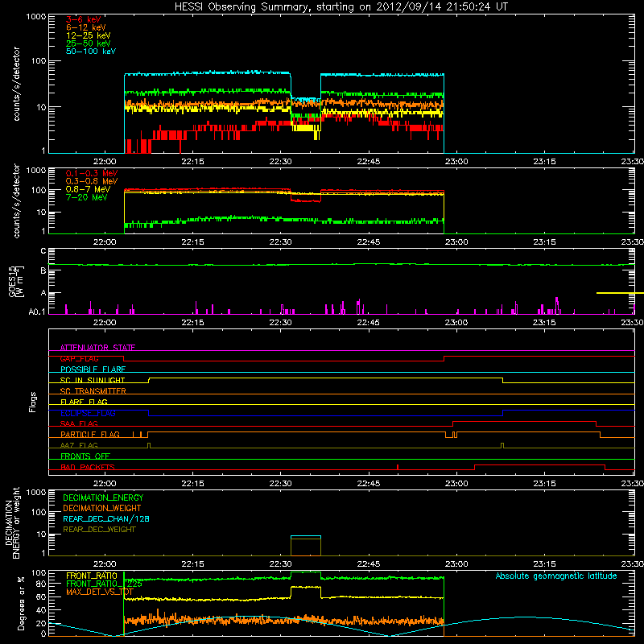644x644 pixels.
Task: Click the HESSI Observing Summary title
Action: (x=341, y=7)
